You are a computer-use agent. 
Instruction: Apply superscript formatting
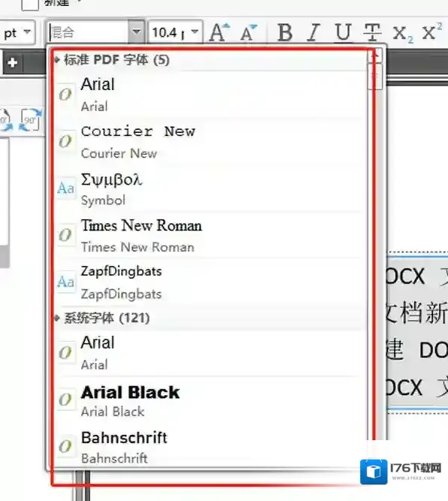pos(431,32)
